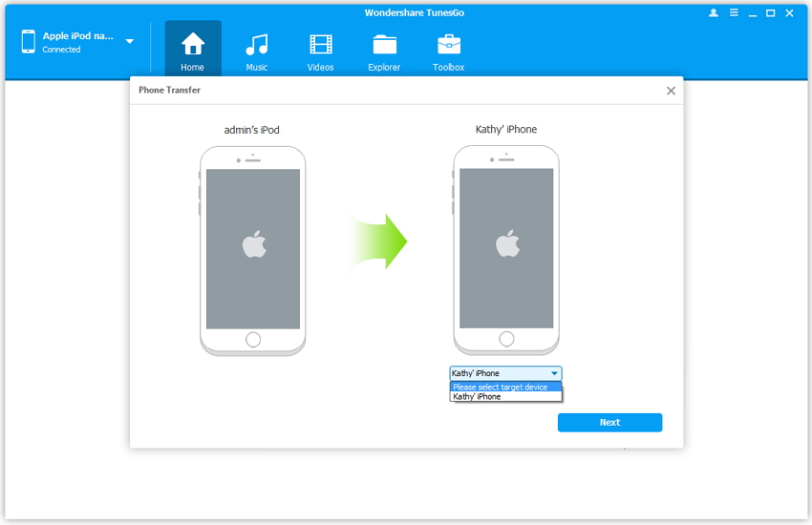This screenshot has width=812, height=525.
Task: Close the Wondershare TunesGo window
Action: click(x=790, y=13)
